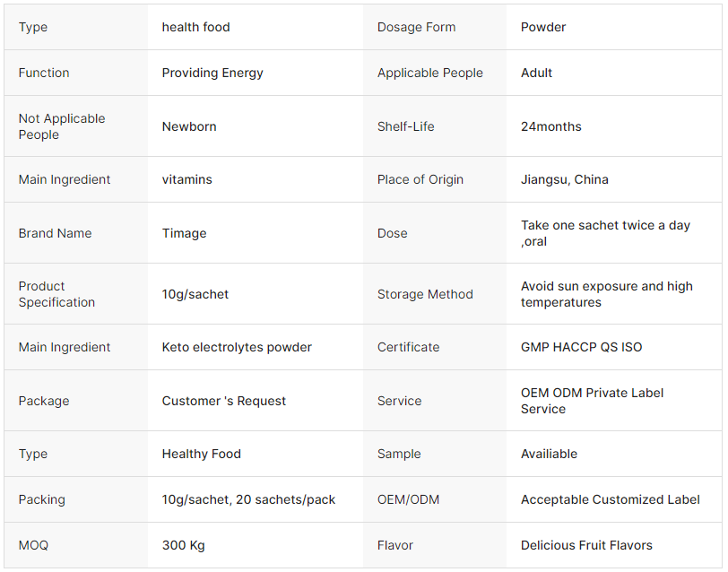Click the '24months' shelf-life value

click(550, 126)
